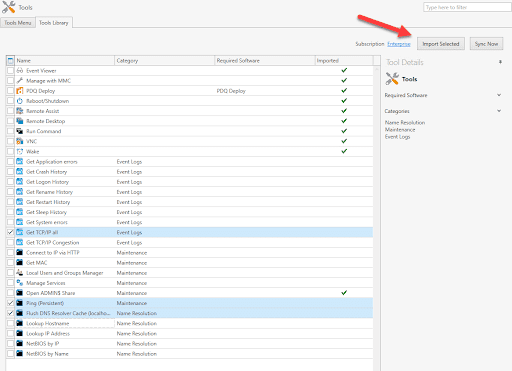512x371 pixels.
Task: Click the Import Selected button
Action: 441,44
